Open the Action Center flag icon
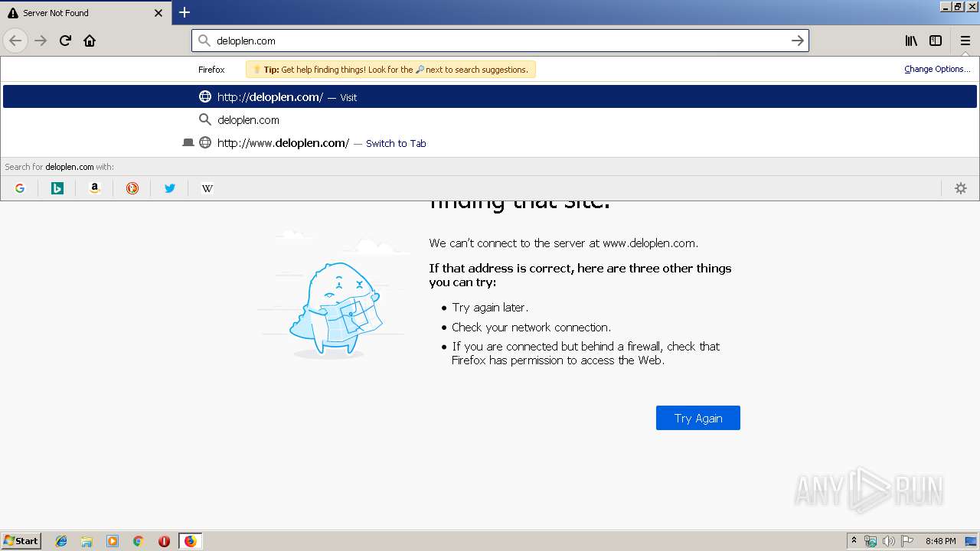The image size is (980, 551). pos(907,541)
